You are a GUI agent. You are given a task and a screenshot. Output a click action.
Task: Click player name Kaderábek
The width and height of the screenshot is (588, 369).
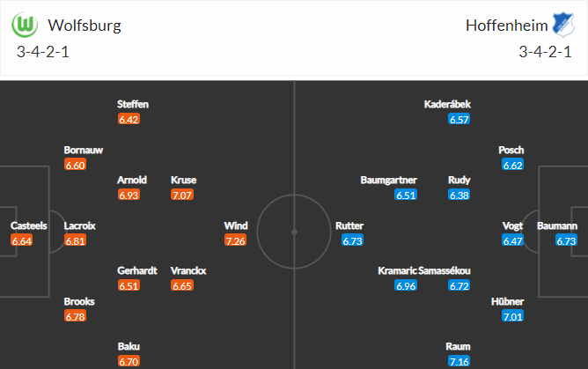447,104
